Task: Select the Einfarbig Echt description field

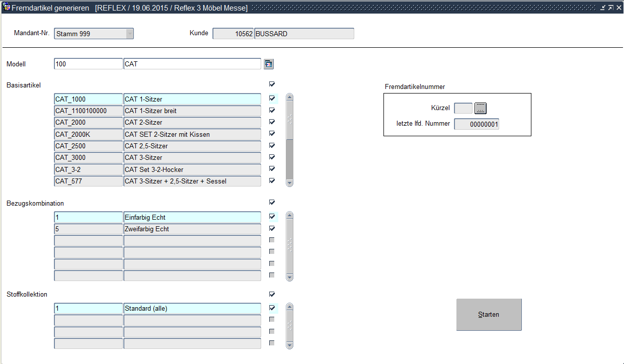Action: click(x=192, y=217)
